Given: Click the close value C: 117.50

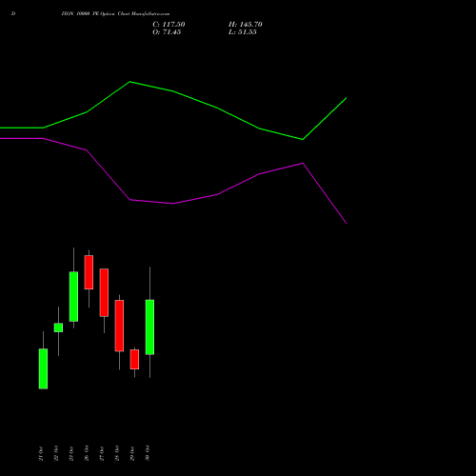Looking at the screenshot, I should [169, 25].
